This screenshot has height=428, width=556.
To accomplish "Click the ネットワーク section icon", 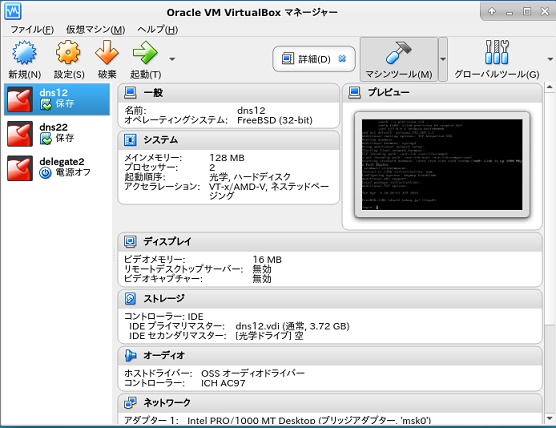I will [130, 402].
